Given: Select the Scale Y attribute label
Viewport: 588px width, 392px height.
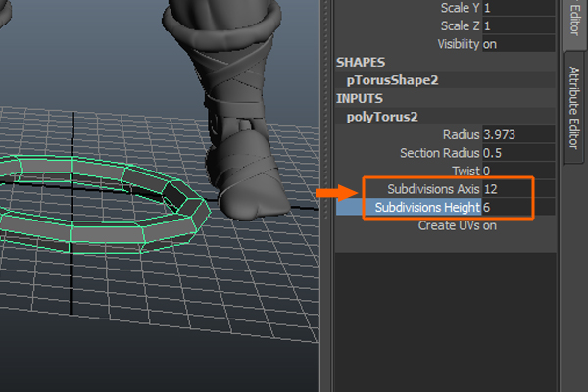Looking at the screenshot, I should [x=461, y=8].
